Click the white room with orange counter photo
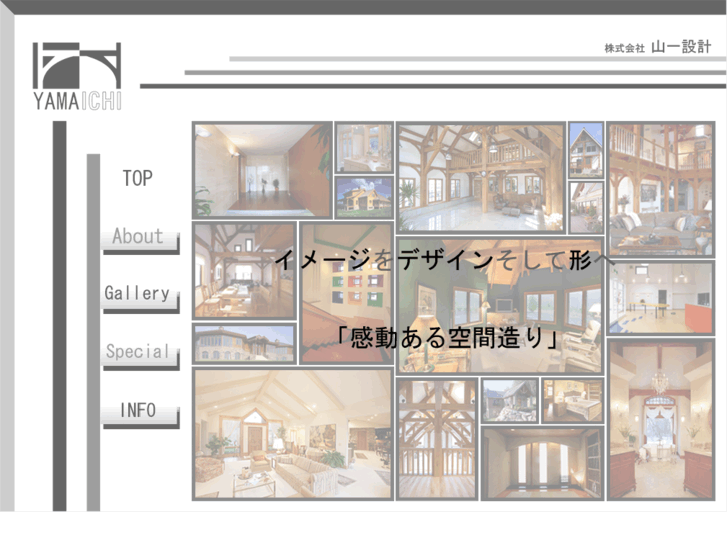Image resolution: width=727 pixels, height=545 pixels. point(661,298)
